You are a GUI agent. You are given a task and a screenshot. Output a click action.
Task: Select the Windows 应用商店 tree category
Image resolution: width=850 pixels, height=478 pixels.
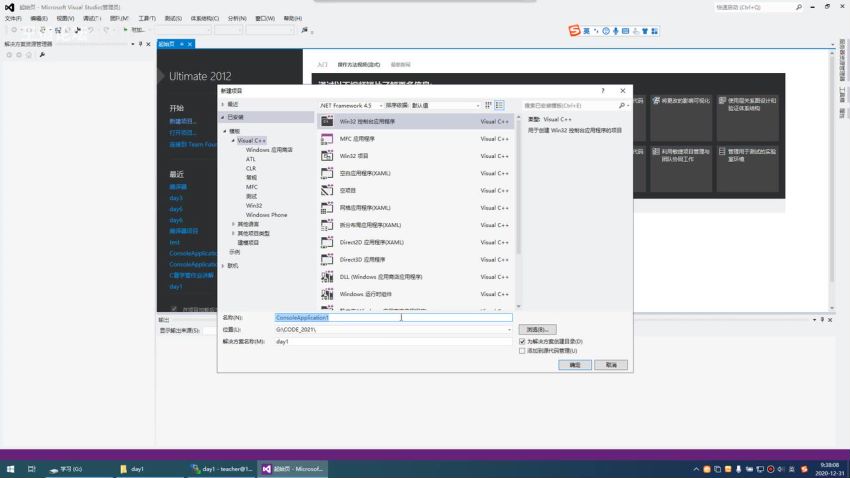(x=269, y=150)
